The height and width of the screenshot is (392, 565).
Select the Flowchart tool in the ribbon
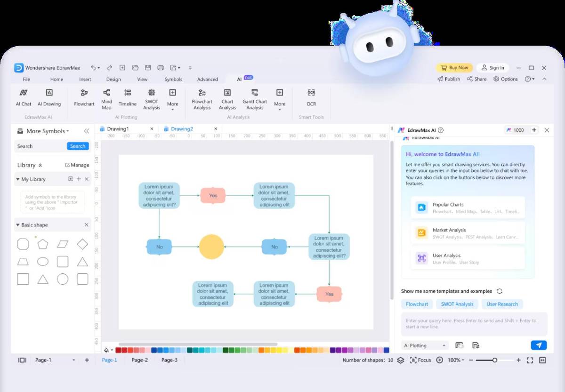[84, 98]
